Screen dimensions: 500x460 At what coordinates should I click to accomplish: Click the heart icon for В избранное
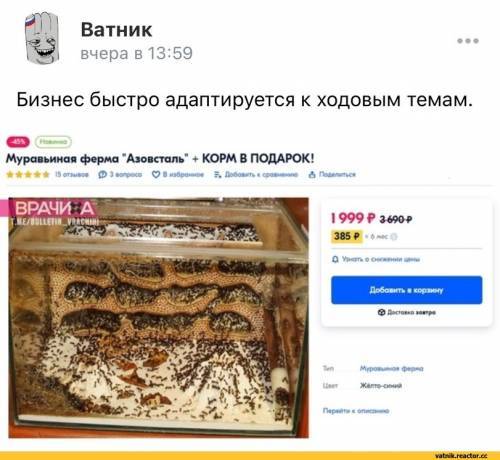(156, 174)
